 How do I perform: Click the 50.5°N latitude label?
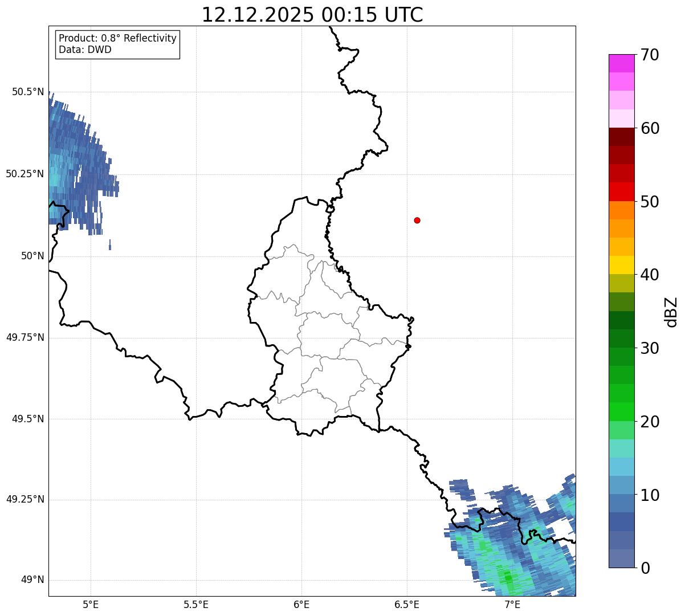(x=28, y=92)
